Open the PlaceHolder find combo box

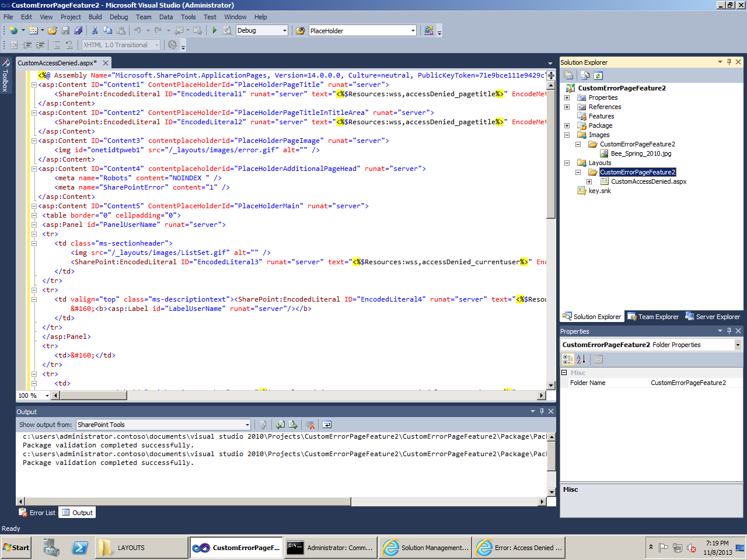tap(413, 30)
